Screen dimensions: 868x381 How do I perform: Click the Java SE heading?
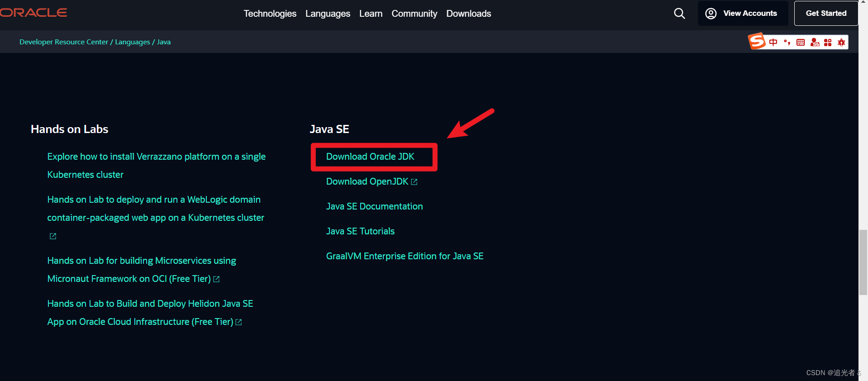329,129
